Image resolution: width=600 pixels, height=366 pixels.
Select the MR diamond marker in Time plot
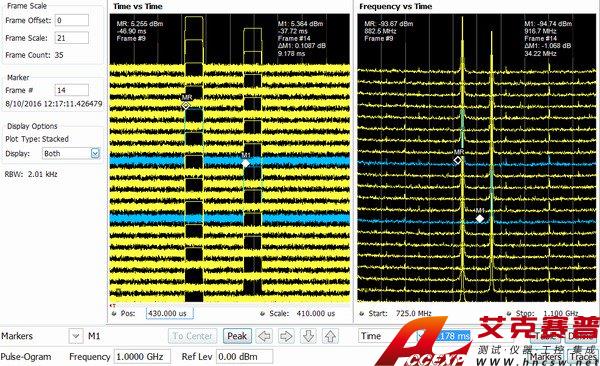[186, 105]
